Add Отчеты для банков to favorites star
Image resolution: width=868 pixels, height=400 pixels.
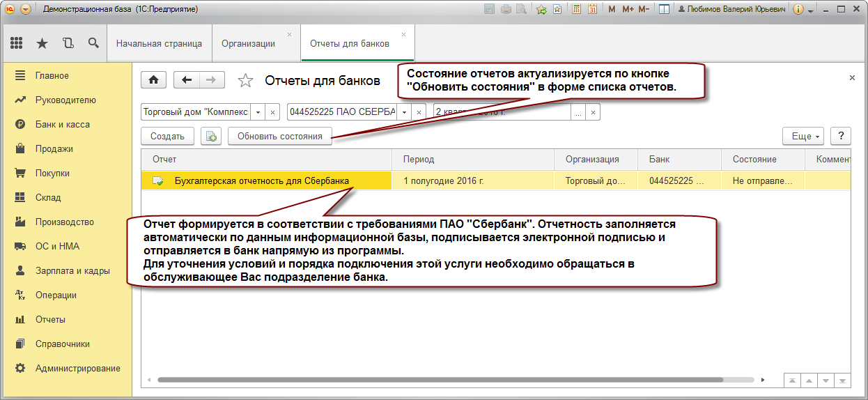pyautogui.click(x=245, y=81)
